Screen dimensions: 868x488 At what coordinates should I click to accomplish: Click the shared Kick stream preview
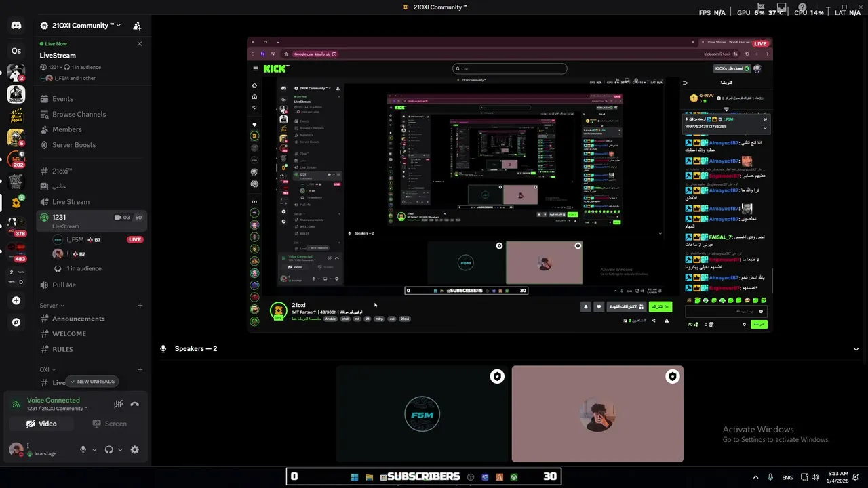click(509, 184)
